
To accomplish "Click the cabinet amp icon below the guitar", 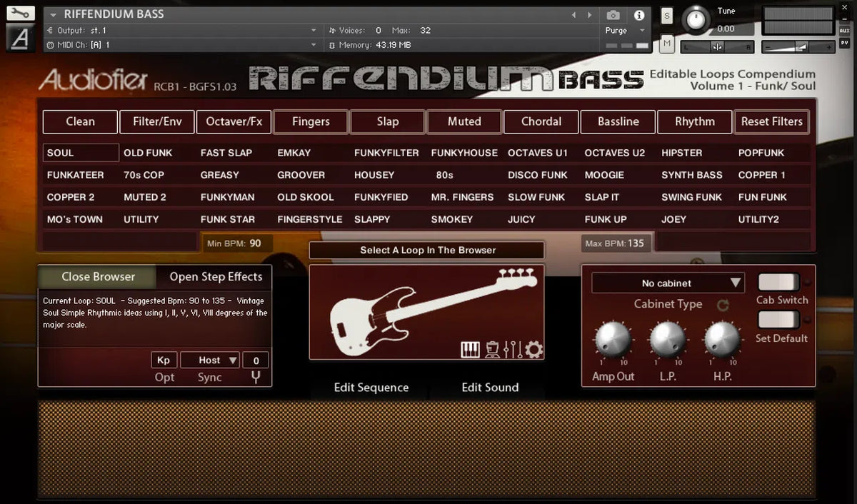I will coord(493,350).
